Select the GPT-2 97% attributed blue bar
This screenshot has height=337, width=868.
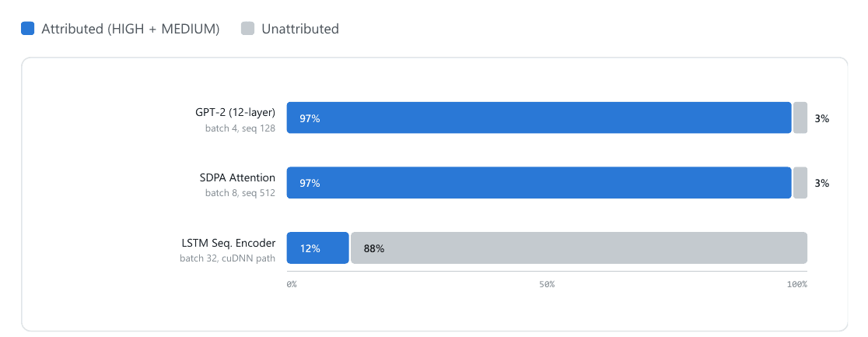click(539, 118)
